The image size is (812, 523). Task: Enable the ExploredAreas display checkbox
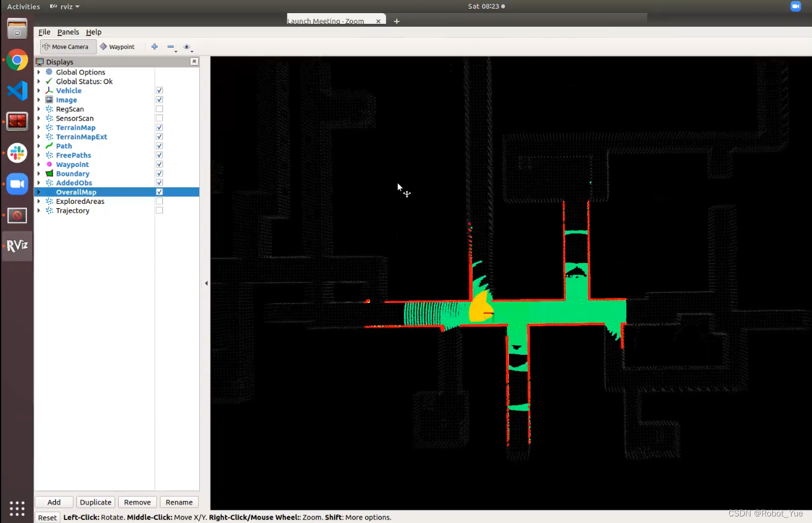[x=159, y=202]
